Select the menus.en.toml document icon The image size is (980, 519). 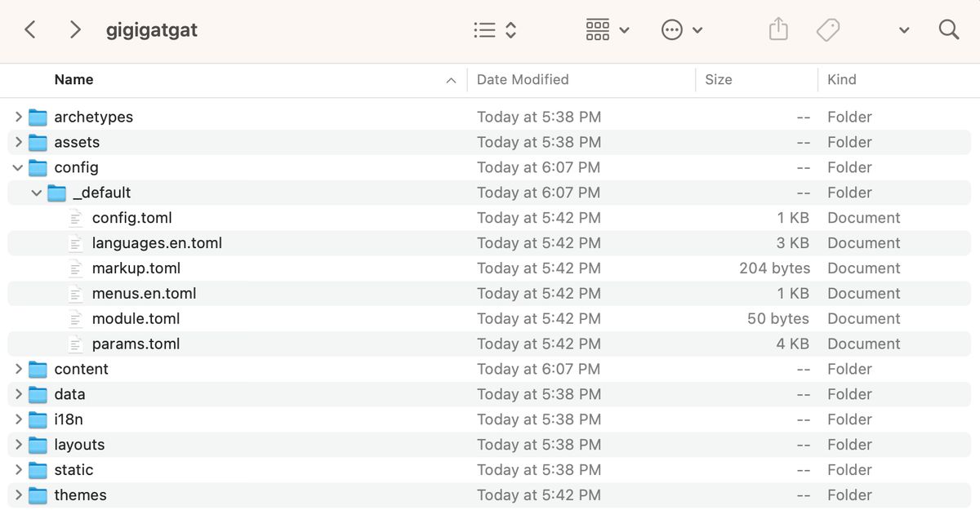click(x=76, y=294)
